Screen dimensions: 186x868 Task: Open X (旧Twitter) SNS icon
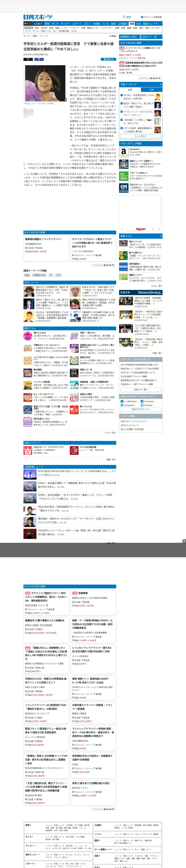click(x=122, y=401)
